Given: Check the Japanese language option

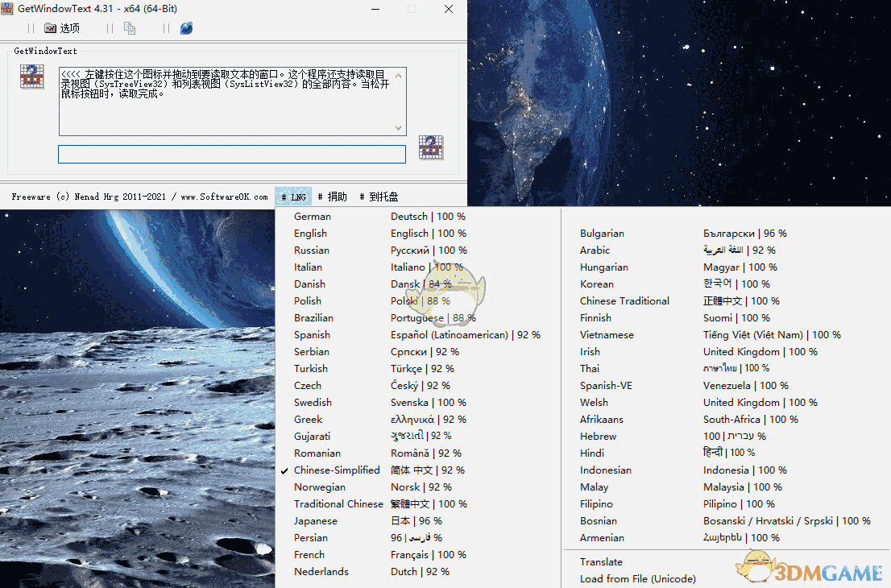Looking at the screenshot, I should (315, 520).
